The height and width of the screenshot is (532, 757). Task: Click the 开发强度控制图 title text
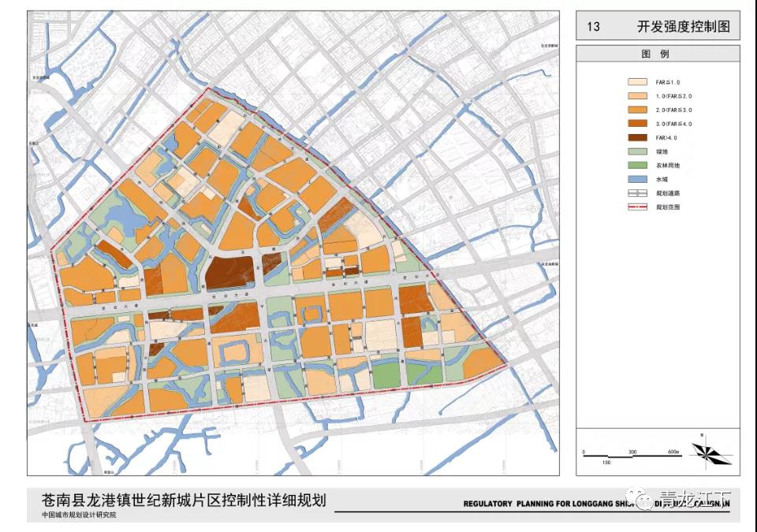(684, 27)
